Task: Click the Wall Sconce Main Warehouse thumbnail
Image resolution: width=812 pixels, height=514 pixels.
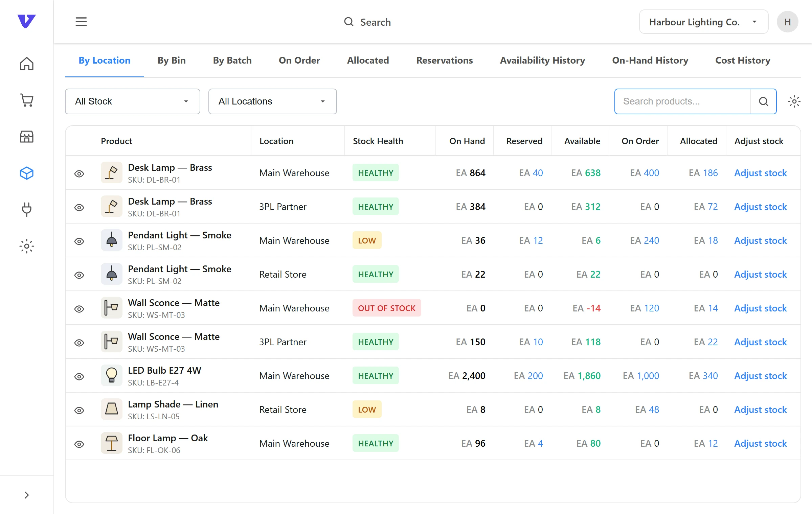Action: [x=112, y=308]
